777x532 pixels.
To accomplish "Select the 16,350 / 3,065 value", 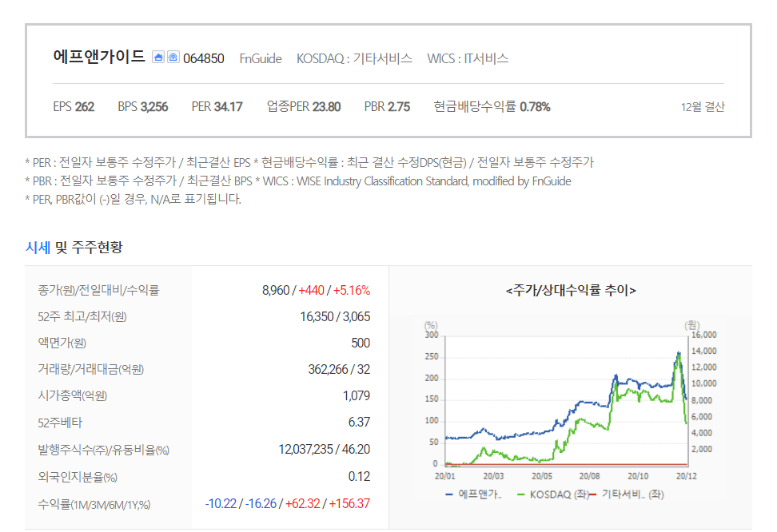I will [335, 316].
